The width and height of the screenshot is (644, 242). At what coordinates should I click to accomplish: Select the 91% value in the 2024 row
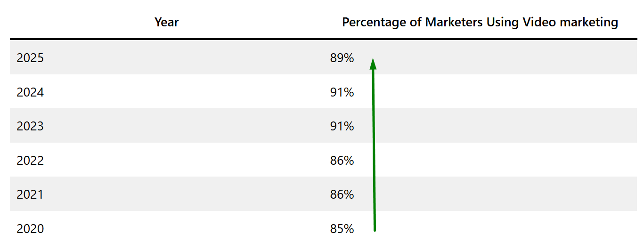[x=342, y=93]
